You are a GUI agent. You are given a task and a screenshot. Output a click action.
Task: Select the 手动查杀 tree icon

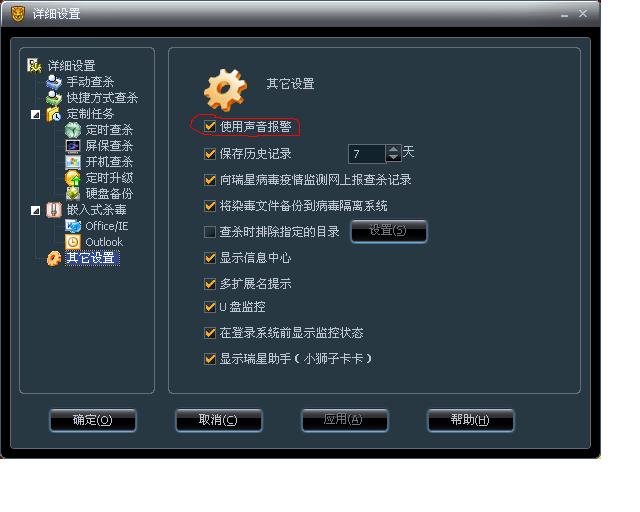coord(54,82)
